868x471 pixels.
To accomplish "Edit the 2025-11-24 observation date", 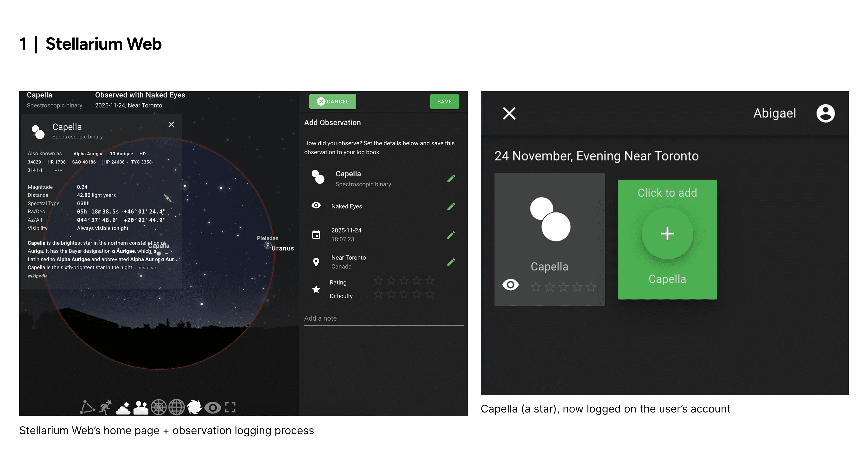I will coord(451,235).
